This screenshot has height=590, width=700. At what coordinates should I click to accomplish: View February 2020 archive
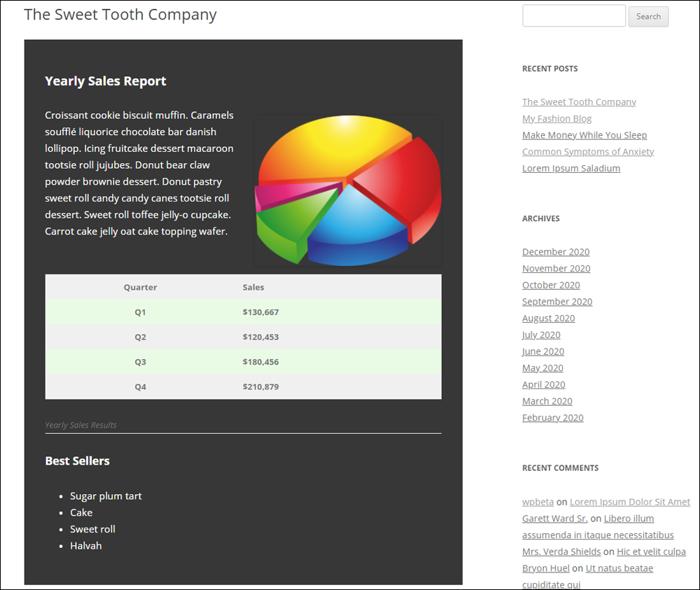tap(553, 417)
